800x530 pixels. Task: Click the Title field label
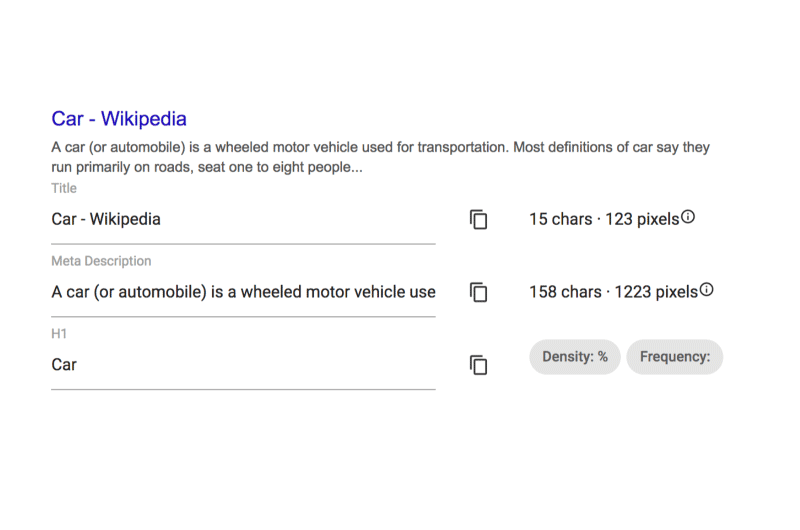click(x=64, y=188)
